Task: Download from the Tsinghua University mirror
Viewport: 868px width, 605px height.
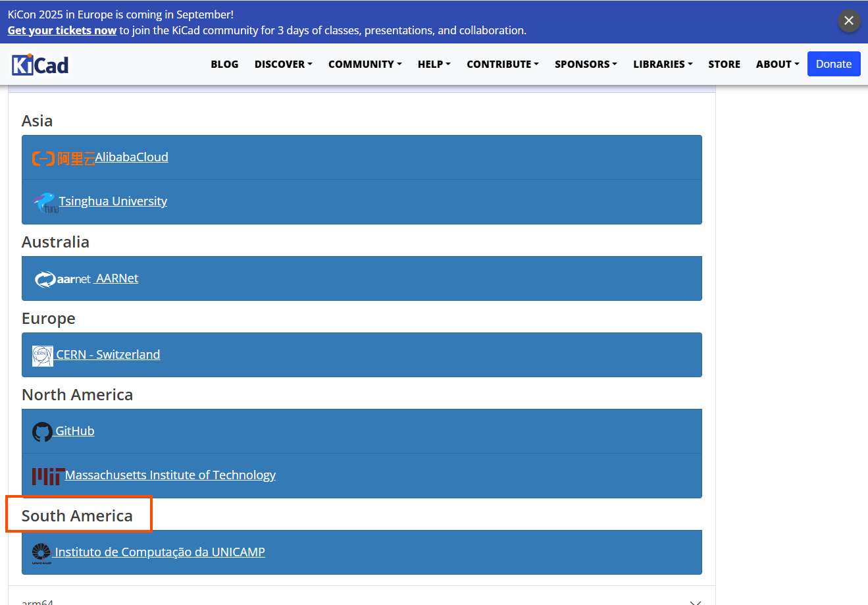Action: pos(113,201)
